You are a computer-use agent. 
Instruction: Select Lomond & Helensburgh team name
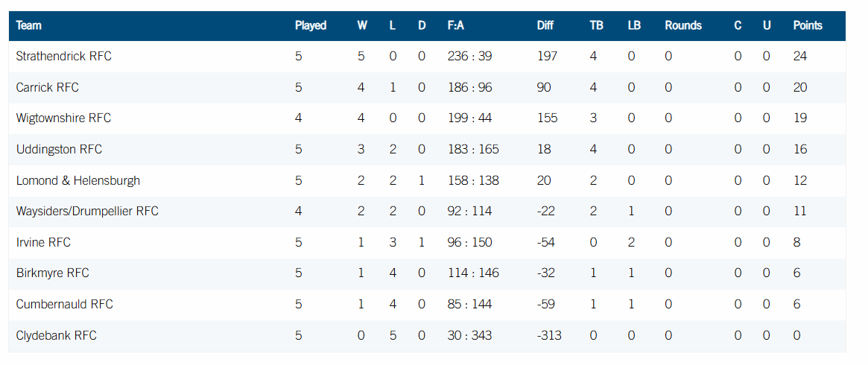pyautogui.click(x=77, y=180)
